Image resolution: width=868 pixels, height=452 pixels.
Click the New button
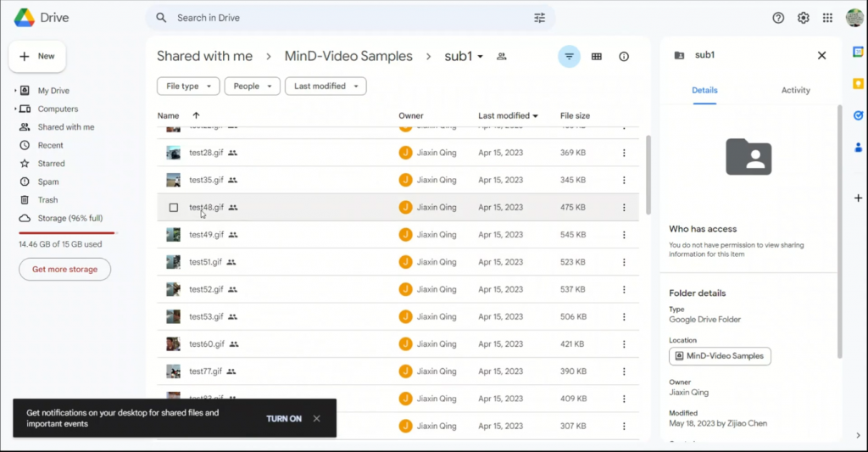click(x=37, y=57)
